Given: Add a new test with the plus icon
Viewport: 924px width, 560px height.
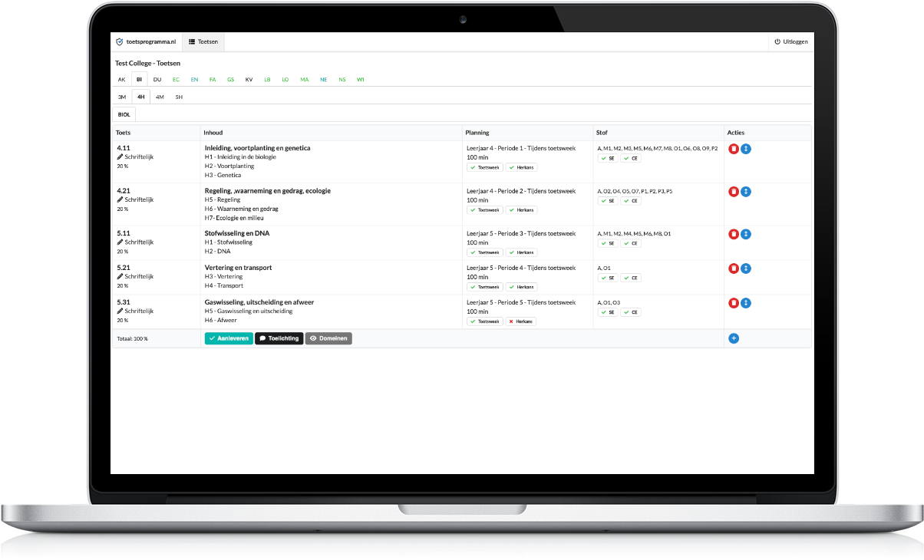Looking at the screenshot, I should tap(734, 338).
